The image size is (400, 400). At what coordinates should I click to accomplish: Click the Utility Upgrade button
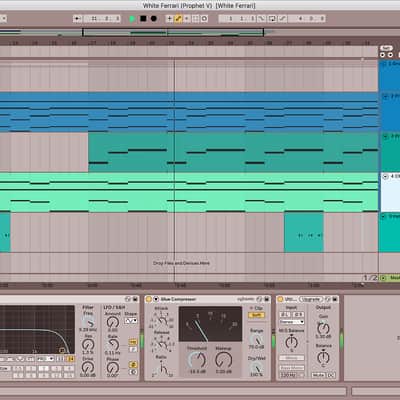tap(310, 299)
